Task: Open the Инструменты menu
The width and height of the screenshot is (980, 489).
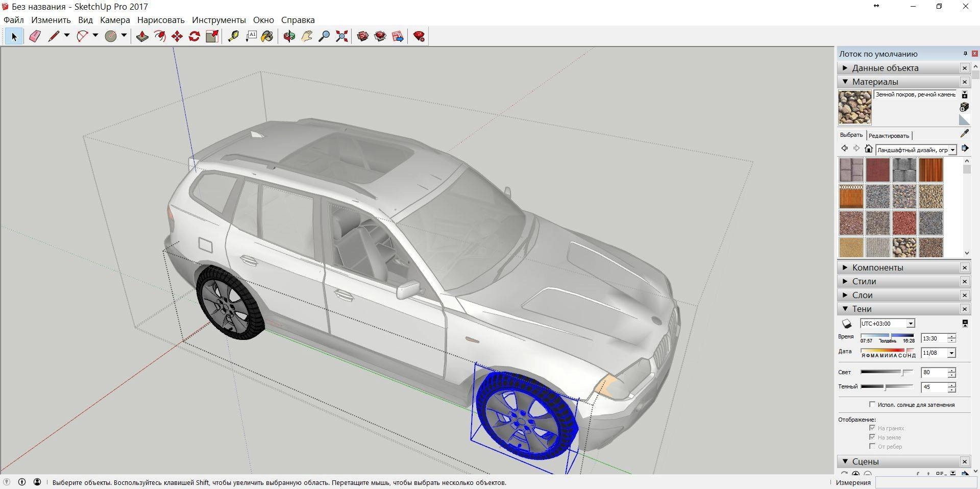Action: point(219,20)
